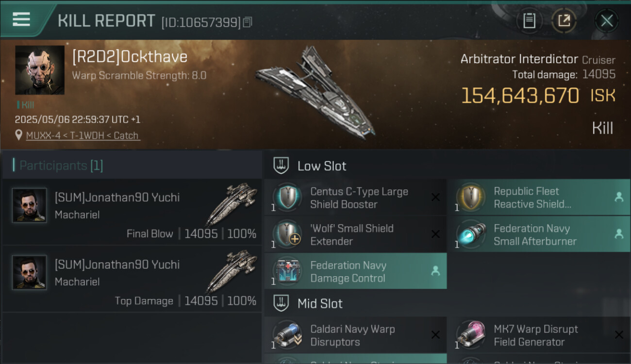View Ockthave's pilot portrait
Image resolution: width=631 pixels, height=364 pixels.
pyautogui.click(x=40, y=70)
